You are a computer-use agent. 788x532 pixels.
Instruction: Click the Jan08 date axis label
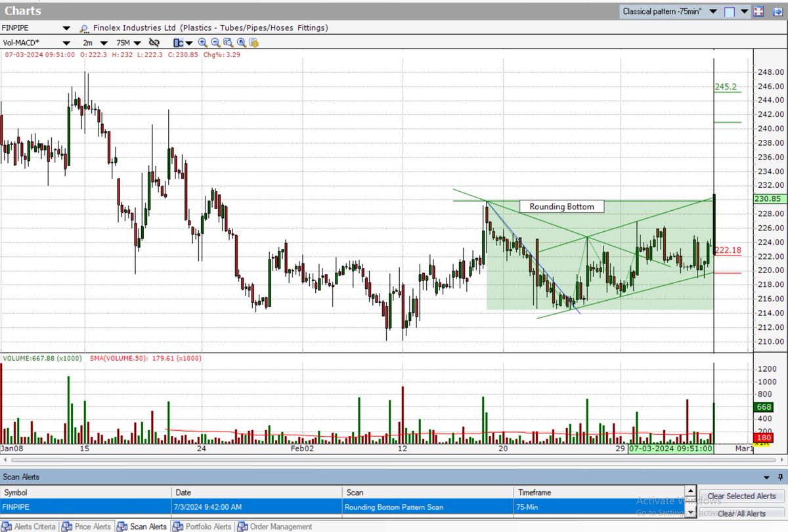click(x=13, y=449)
